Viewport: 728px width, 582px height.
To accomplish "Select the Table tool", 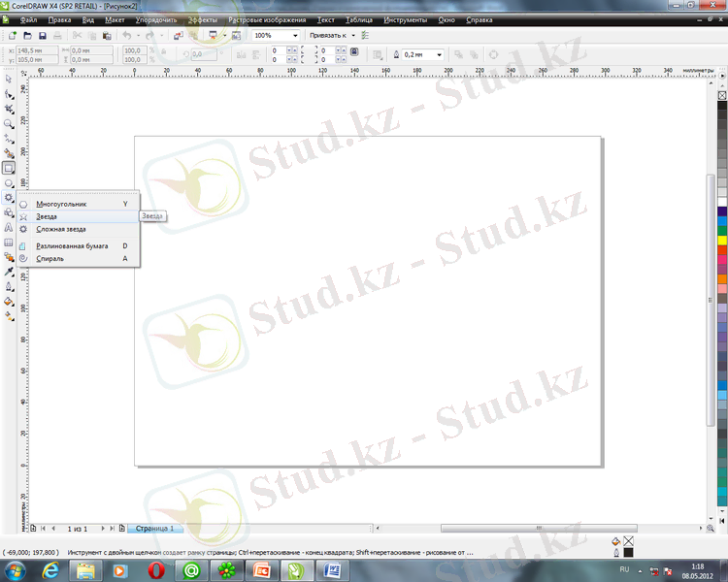I will pos(9,242).
